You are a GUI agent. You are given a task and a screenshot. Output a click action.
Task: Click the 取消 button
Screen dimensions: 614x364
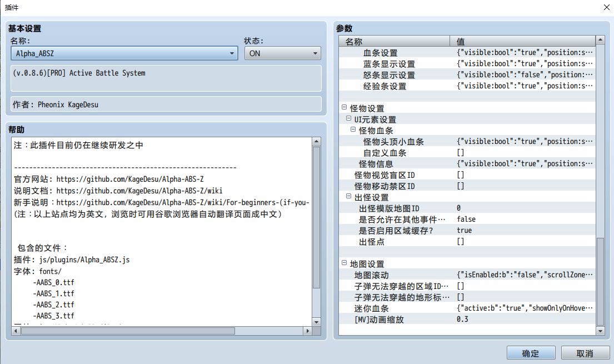click(585, 353)
